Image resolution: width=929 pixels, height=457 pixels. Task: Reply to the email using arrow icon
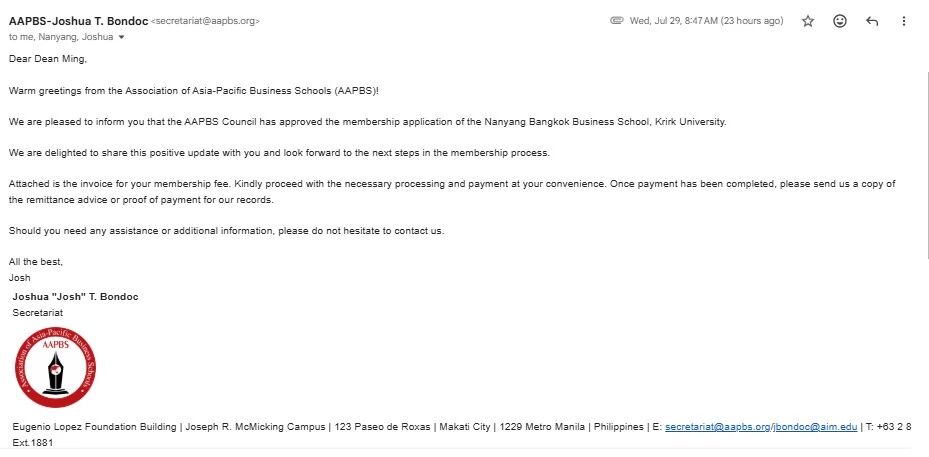point(872,21)
